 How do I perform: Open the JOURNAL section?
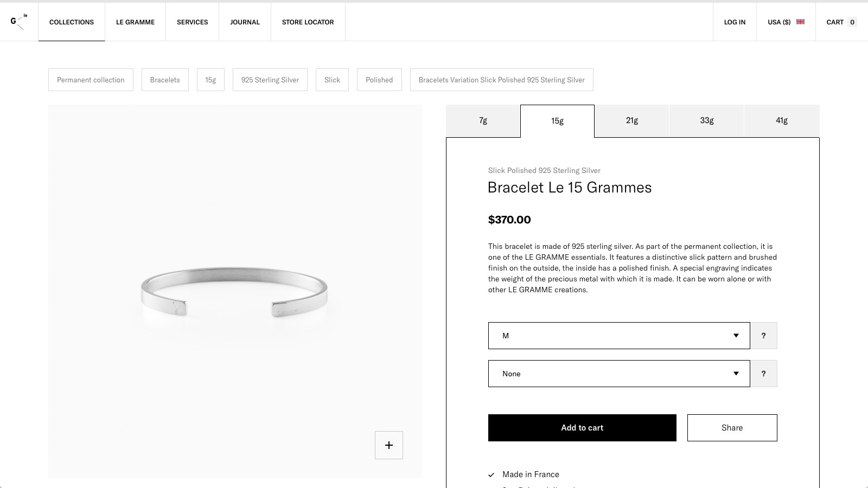(x=245, y=22)
